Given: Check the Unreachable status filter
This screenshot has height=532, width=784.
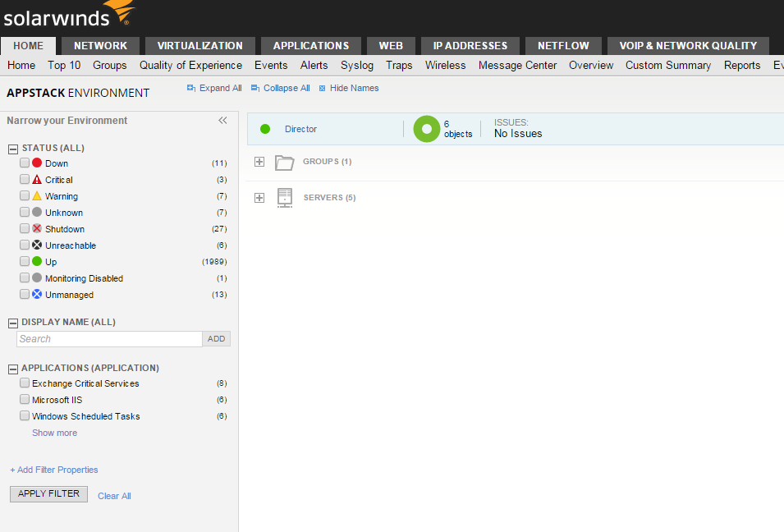Looking at the screenshot, I should click(25, 245).
